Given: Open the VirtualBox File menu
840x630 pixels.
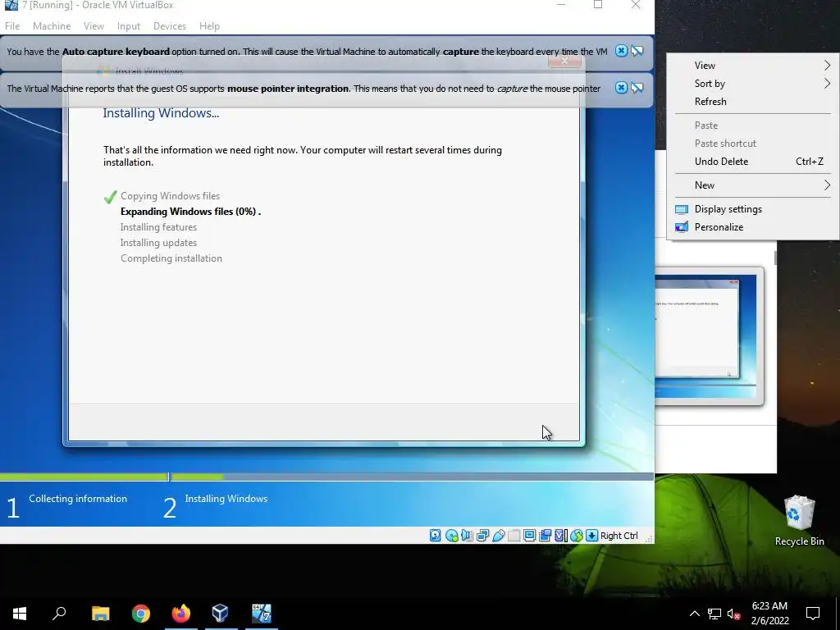Looking at the screenshot, I should click(12, 25).
